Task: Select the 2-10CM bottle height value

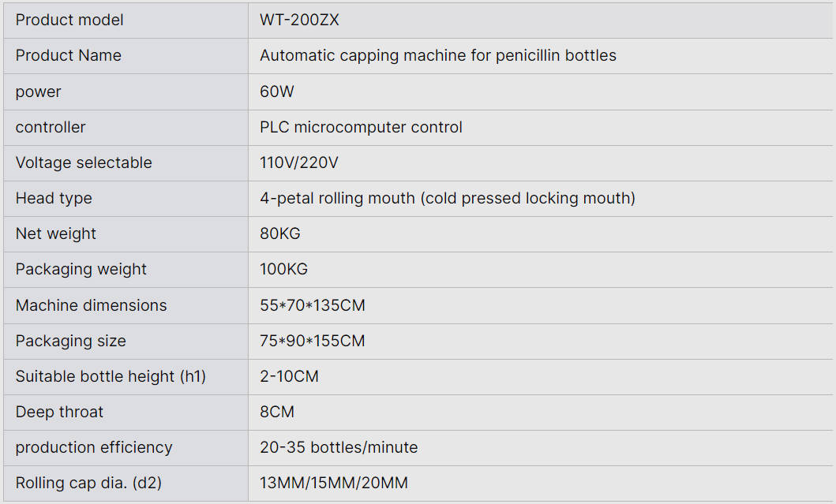Action: coord(289,376)
